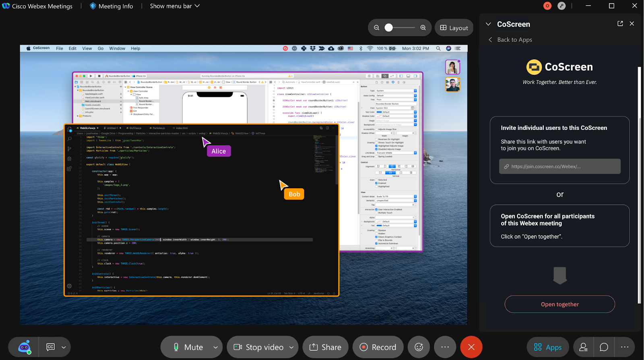Toggle Clears Graphics Context checkbox in Xcode
The image size is (644, 360).
tap(376, 237)
